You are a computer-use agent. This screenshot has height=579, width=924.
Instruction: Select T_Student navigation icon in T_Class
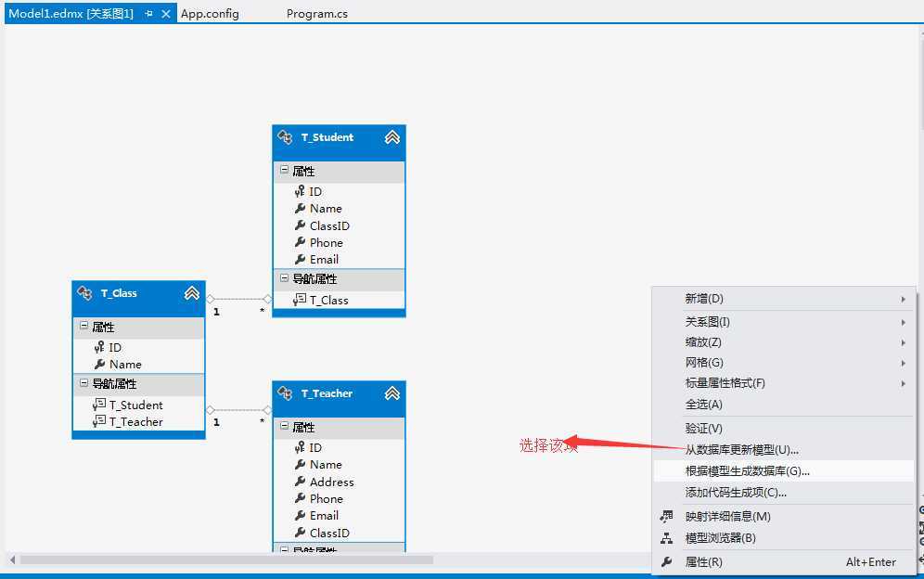point(99,405)
